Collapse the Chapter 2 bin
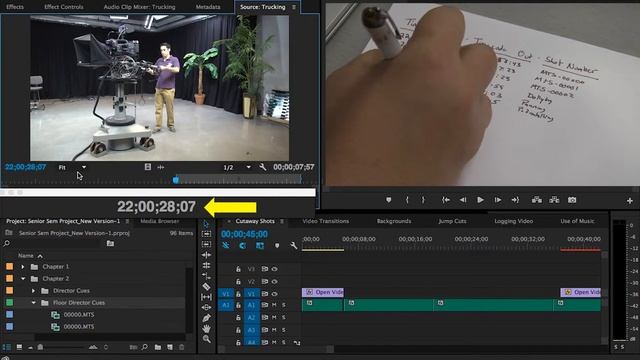Screen dimensions: 640x360 click(23, 279)
